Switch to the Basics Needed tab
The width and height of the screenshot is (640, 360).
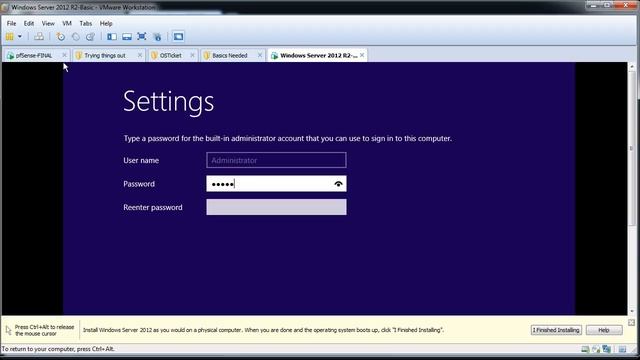[233, 56]
